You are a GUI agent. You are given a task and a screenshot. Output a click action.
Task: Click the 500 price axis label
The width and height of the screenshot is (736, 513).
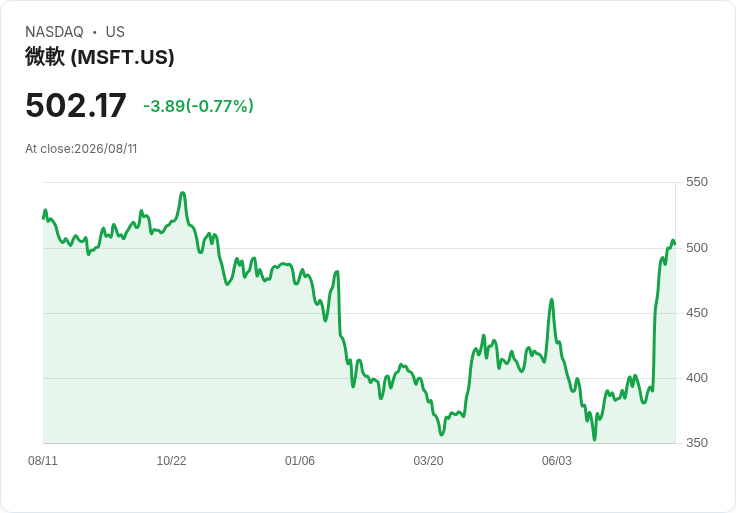pos(697,247)
